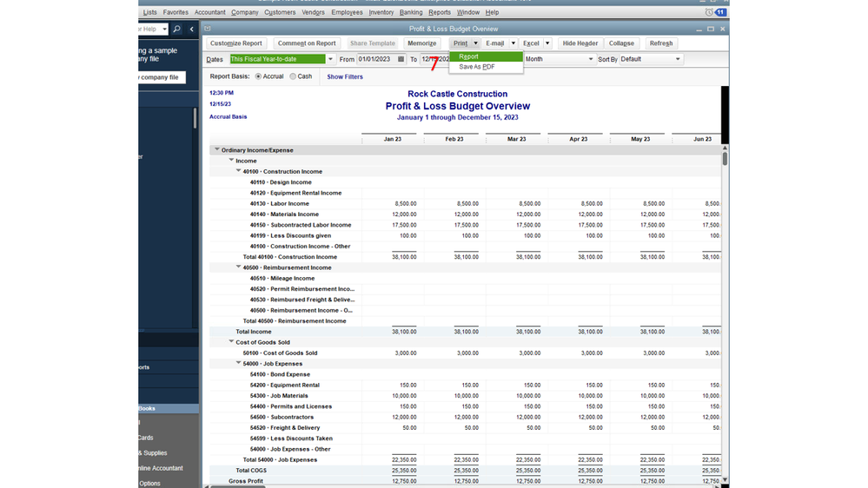Choose Report from the Print menu
868x488 pixels.
point(469,56)
